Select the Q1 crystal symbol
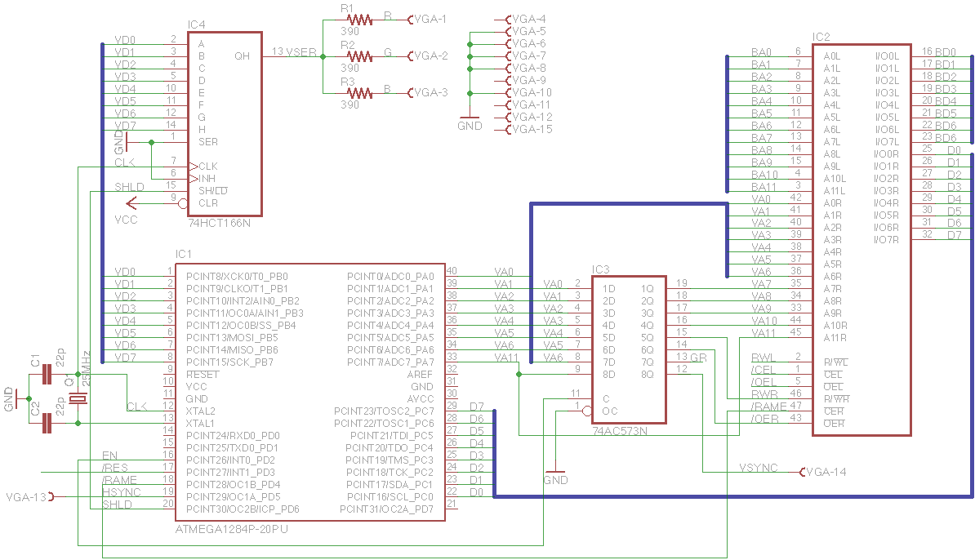Image resolution: width=975 pixels, height=560 pixels. coord(78,398)
